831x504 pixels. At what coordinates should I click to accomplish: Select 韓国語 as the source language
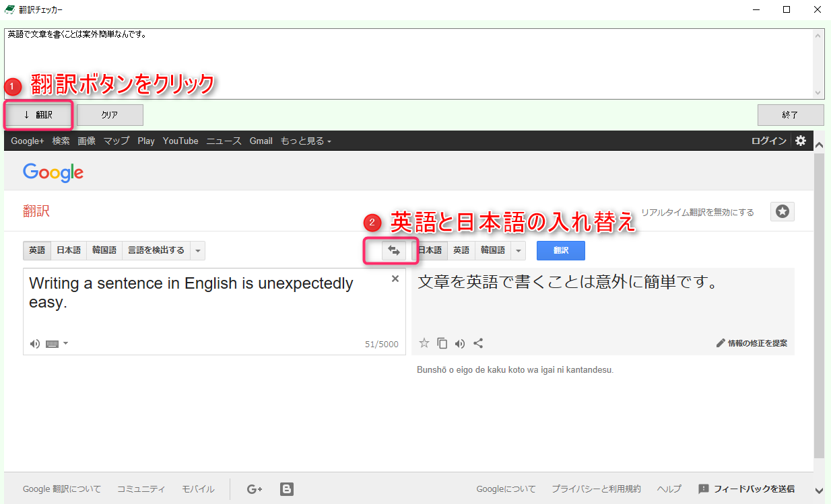[104, 250]
